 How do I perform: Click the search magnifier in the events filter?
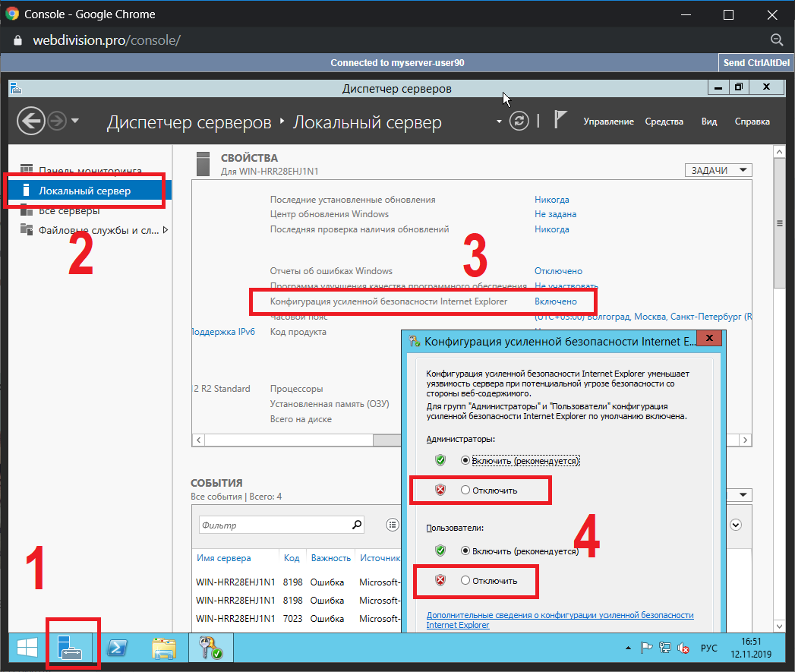(358, 525)
